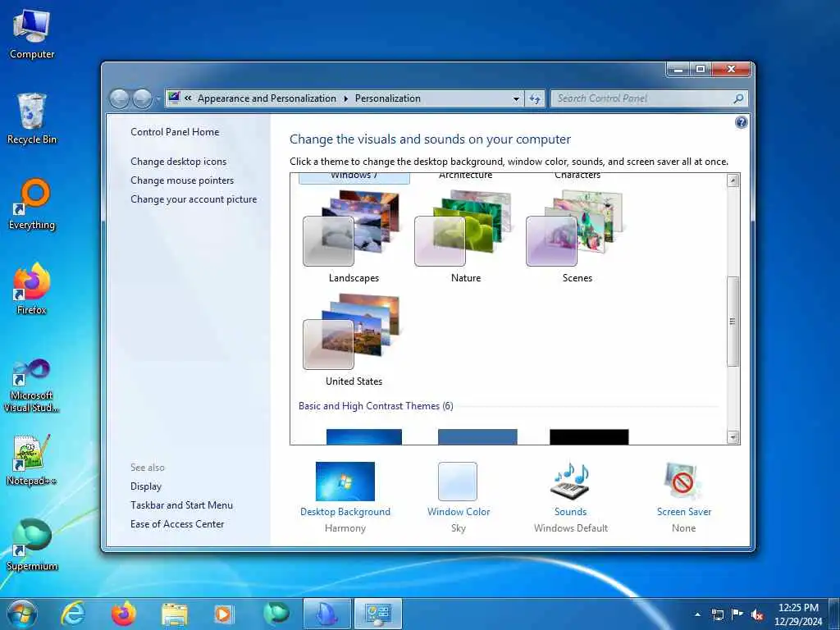Open Desktop Background settings

[x=345, y=496]
